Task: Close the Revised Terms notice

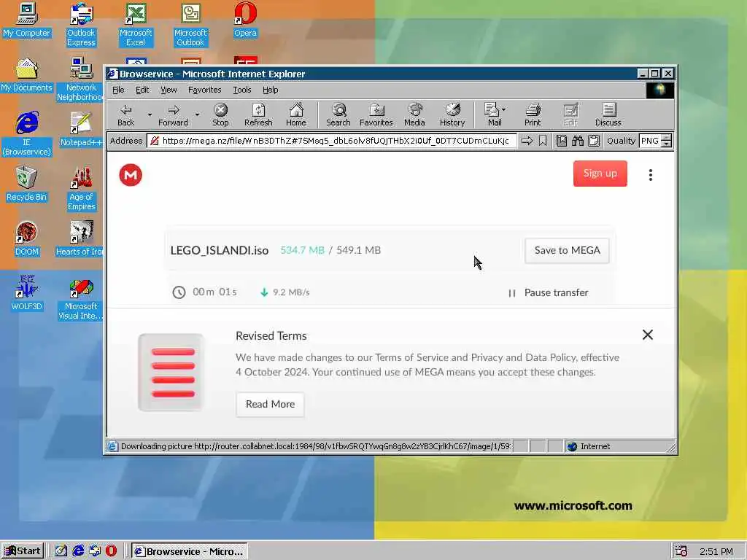Action: click(x=648, y=335)
